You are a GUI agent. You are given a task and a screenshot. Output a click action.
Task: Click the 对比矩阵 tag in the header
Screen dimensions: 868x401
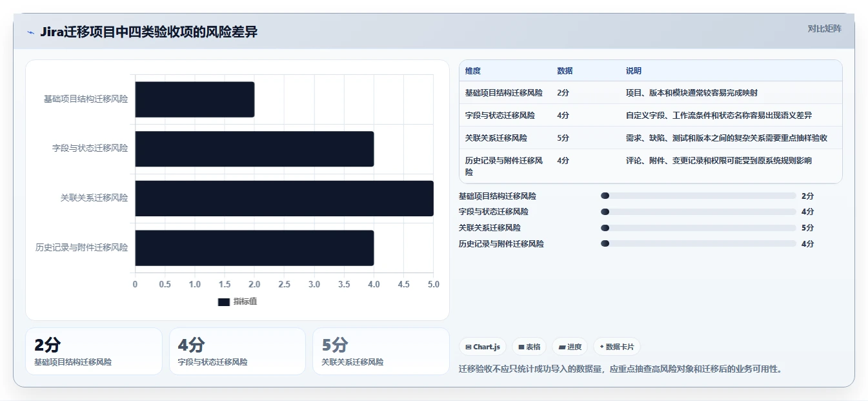point(825,28)
